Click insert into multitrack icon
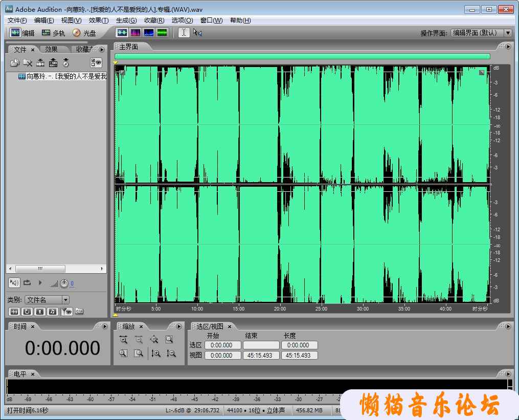 (53, 62)
